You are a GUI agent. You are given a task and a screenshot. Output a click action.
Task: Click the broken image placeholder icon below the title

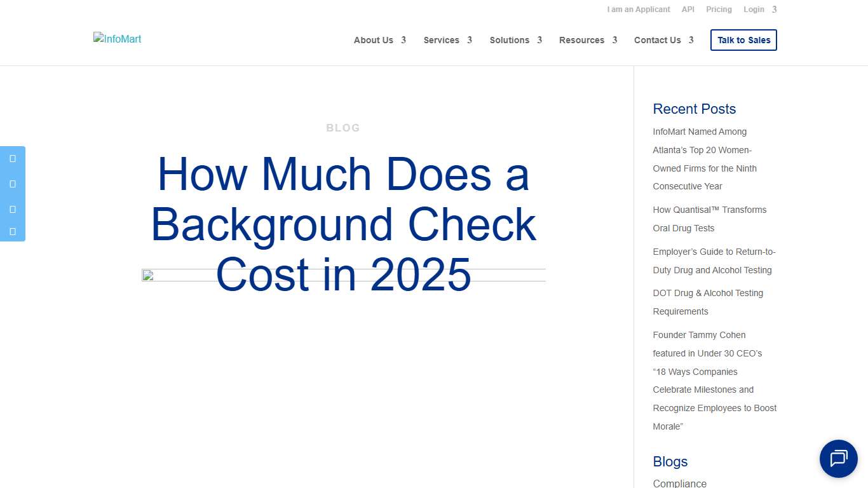[x=147, y=274]
